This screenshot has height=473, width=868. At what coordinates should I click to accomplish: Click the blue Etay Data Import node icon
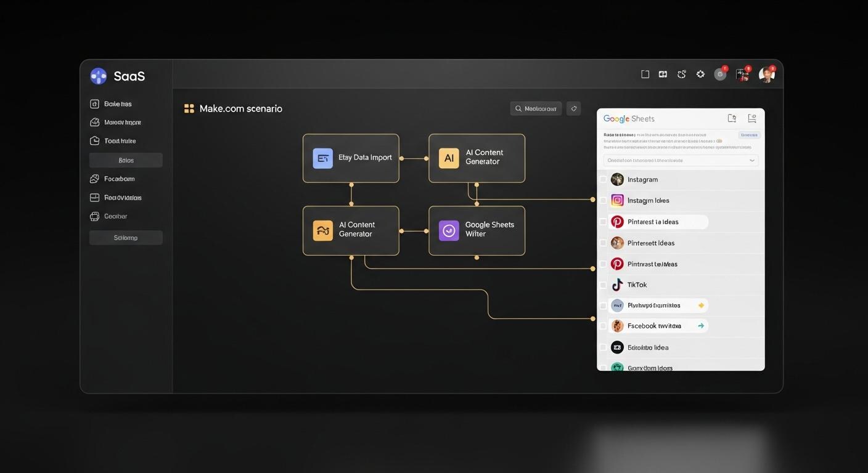click(322, 158)
